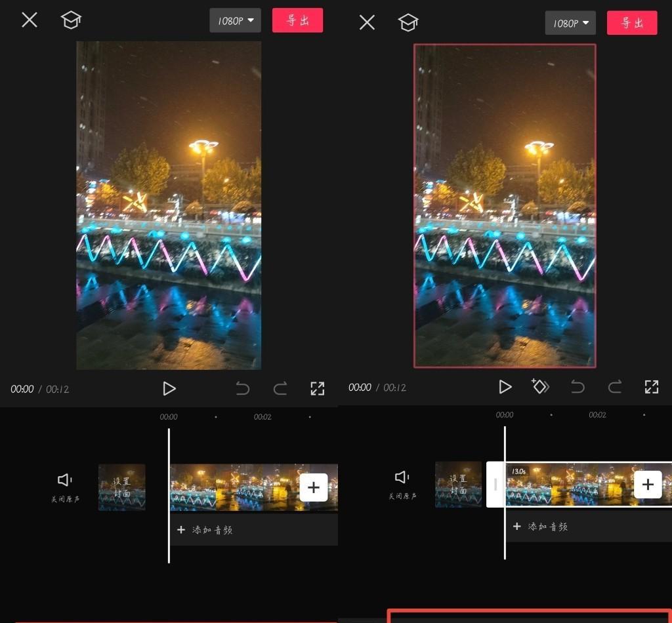Open tutorial cap icon in left screen
Viewport: 672px width, 623px height.
pos(71,20)
